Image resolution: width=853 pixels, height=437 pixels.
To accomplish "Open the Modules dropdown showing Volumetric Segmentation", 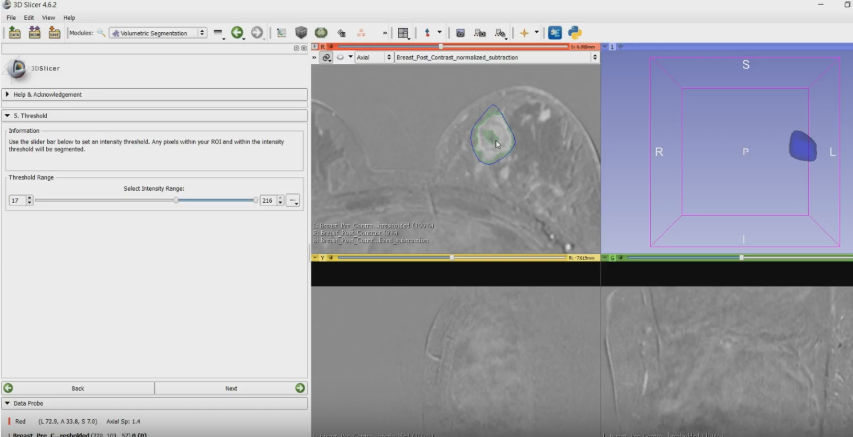I will click(158, 33).
